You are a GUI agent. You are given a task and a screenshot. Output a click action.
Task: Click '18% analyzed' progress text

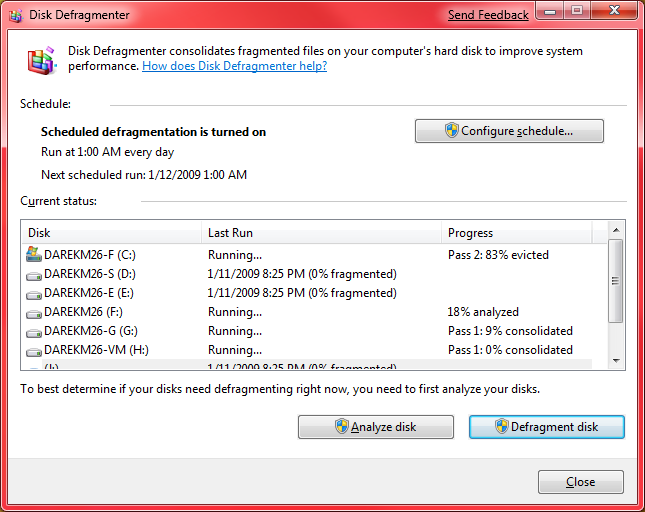click(483, 312)
